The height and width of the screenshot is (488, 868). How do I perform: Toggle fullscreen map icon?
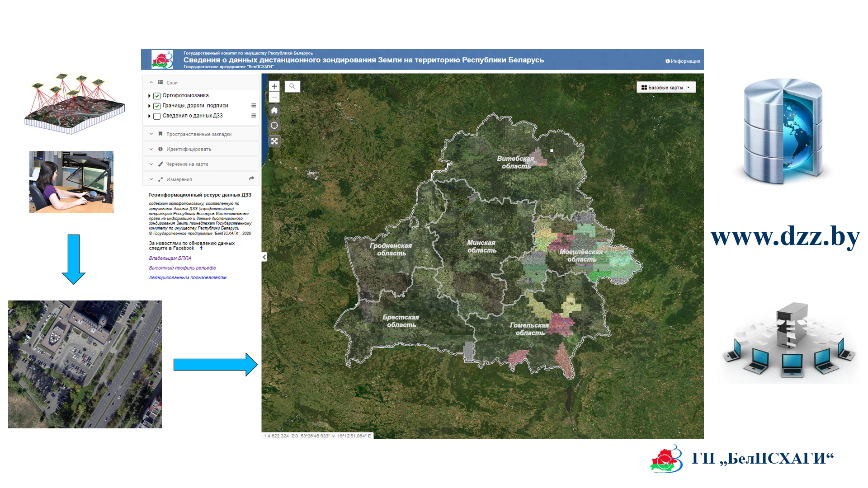pyautogui.click(x=274, y=141)
